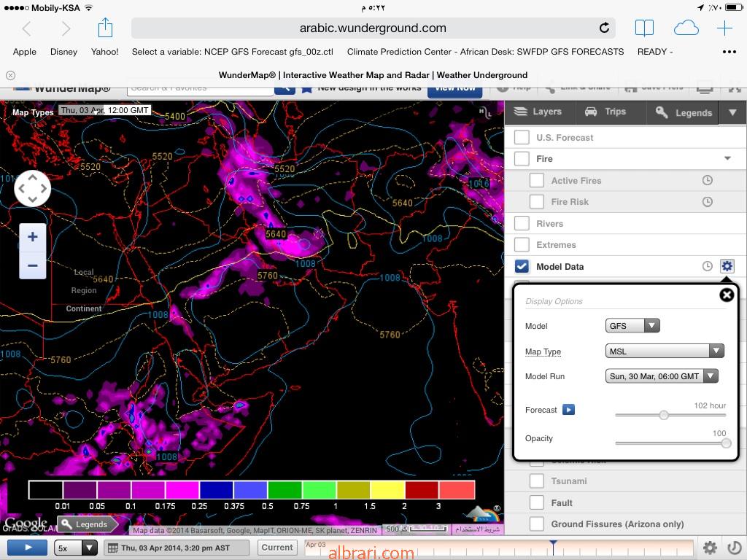Screen dimensions: 747x560
Task: Open the Disney bookmark
Action: [64, 52]
